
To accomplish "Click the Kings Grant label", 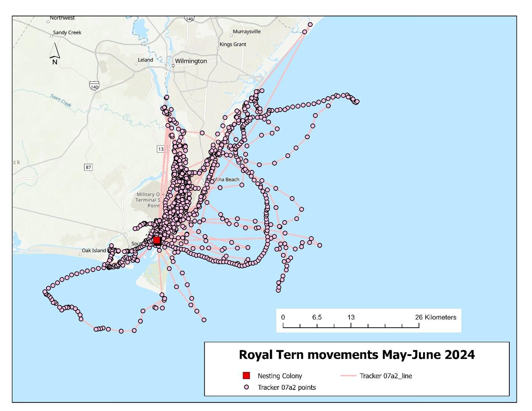I will point(233,44).
